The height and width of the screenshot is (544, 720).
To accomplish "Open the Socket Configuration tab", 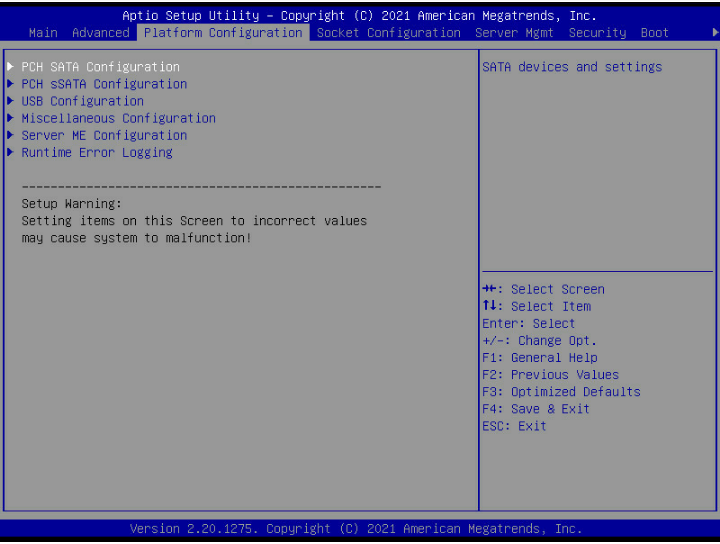I will pyautogui.click(x=389, y=33).
